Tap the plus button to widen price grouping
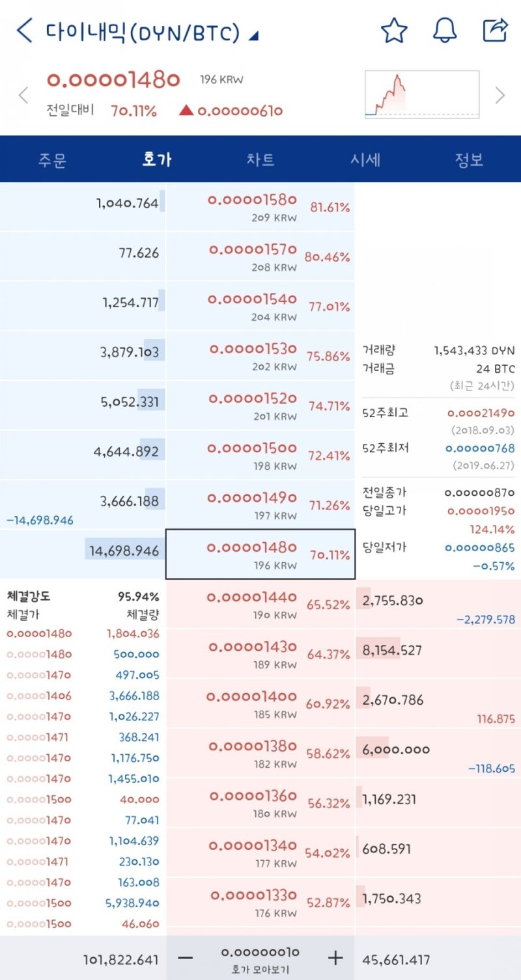 tap(335, 957)
